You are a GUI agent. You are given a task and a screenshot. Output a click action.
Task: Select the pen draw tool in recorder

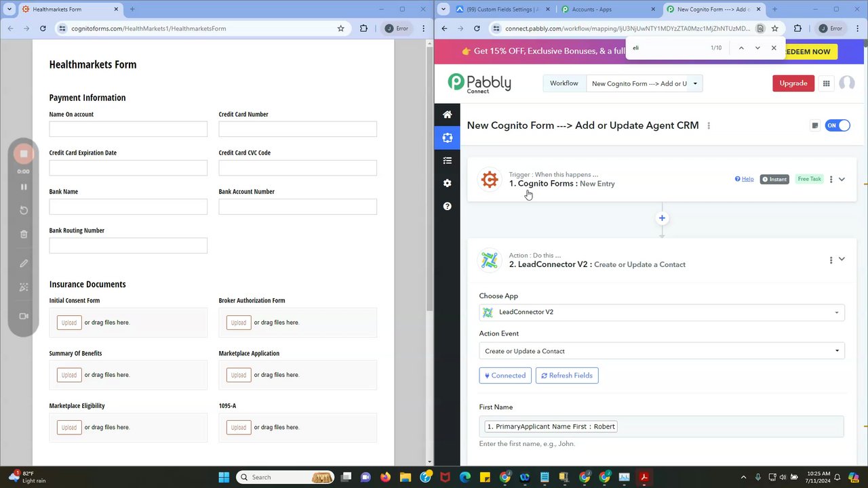click(24, 263)
